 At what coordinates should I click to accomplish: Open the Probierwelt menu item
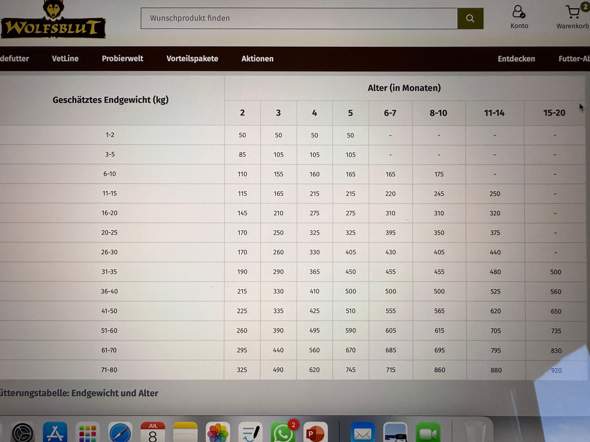[122, 59]
